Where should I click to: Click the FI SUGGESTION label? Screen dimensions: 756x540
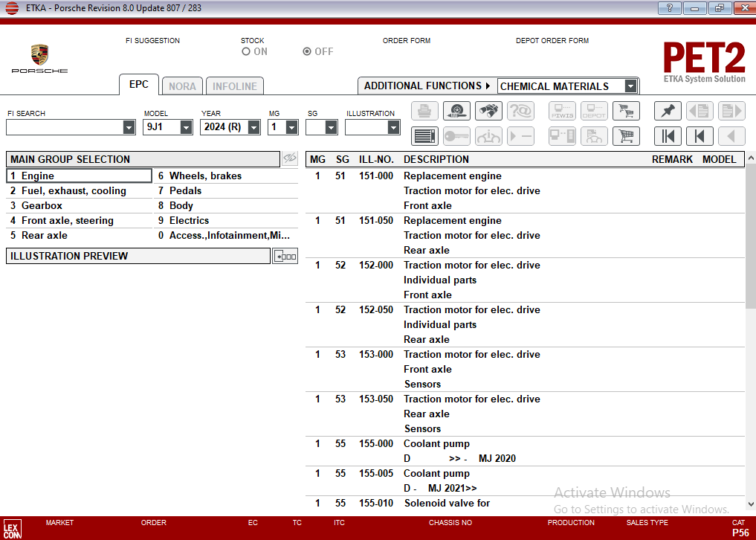tap(152, 40)
